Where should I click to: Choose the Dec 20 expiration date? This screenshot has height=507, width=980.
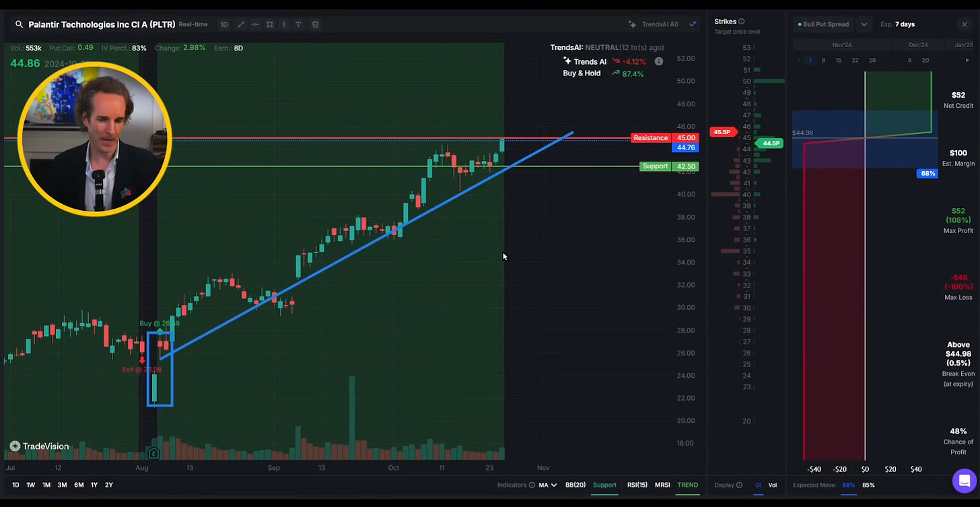tap(925, 60)
